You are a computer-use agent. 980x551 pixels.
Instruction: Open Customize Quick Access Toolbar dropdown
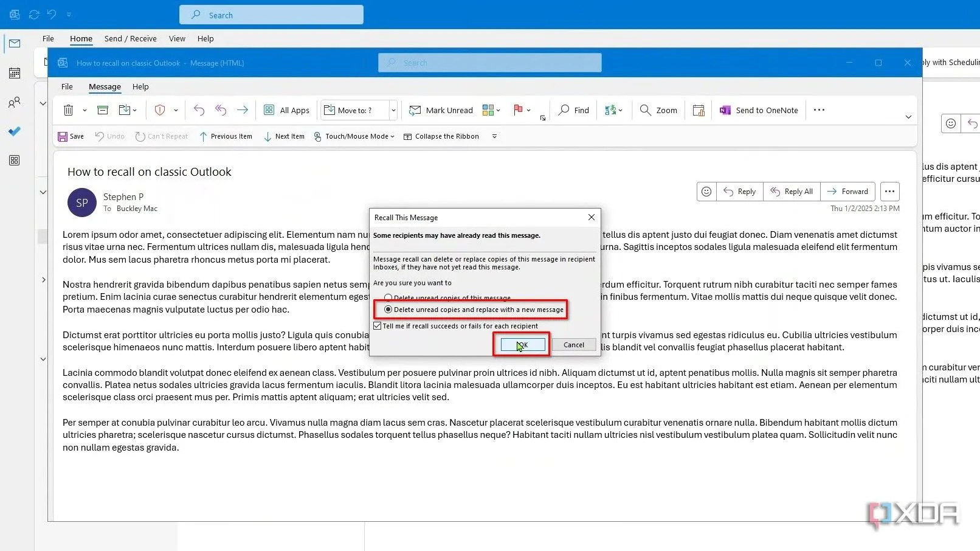[494, 136]
